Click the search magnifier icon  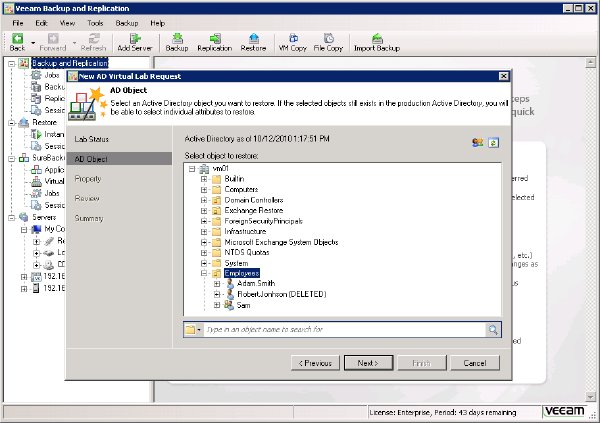coord(493,329)
